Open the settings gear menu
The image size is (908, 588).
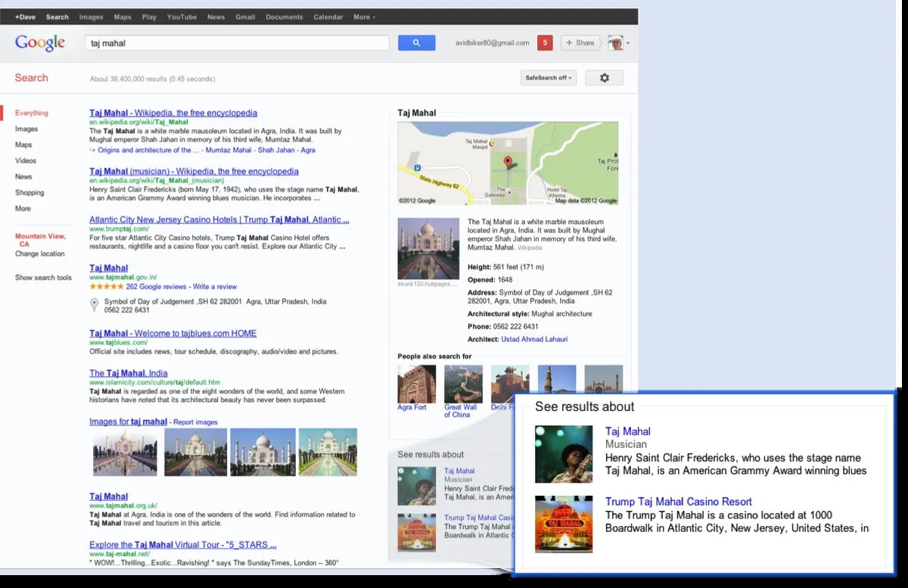click(x=604, y=78)
